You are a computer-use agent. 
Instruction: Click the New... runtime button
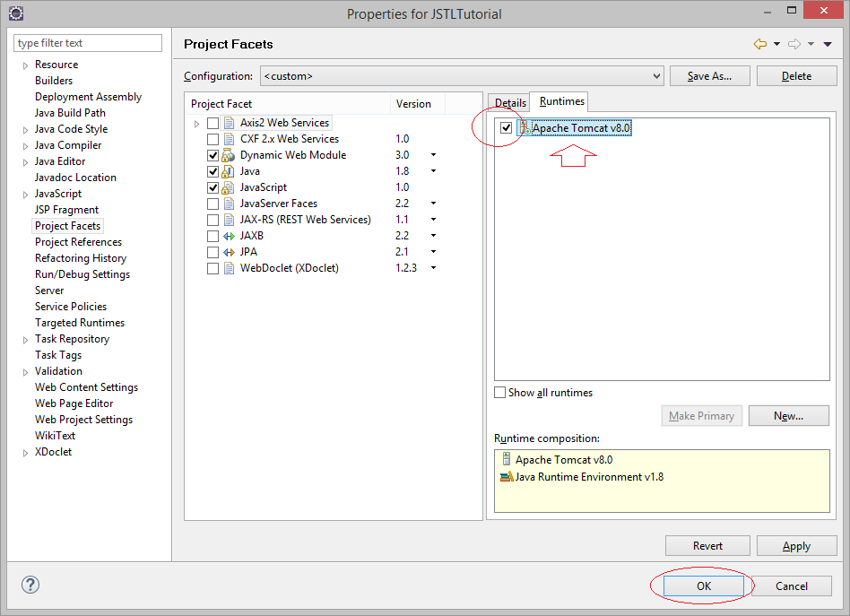pyautogui.click(x=788, y=416)
